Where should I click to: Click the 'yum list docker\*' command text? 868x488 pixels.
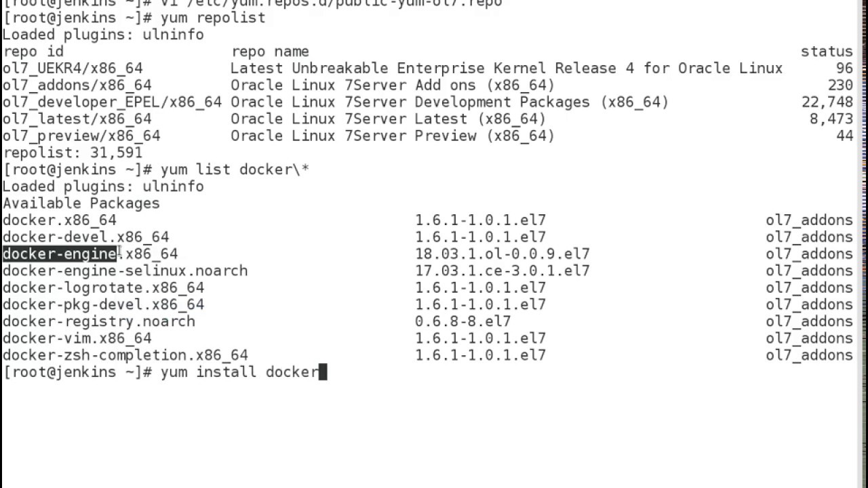pyautogui.click(x=235, y=169)
